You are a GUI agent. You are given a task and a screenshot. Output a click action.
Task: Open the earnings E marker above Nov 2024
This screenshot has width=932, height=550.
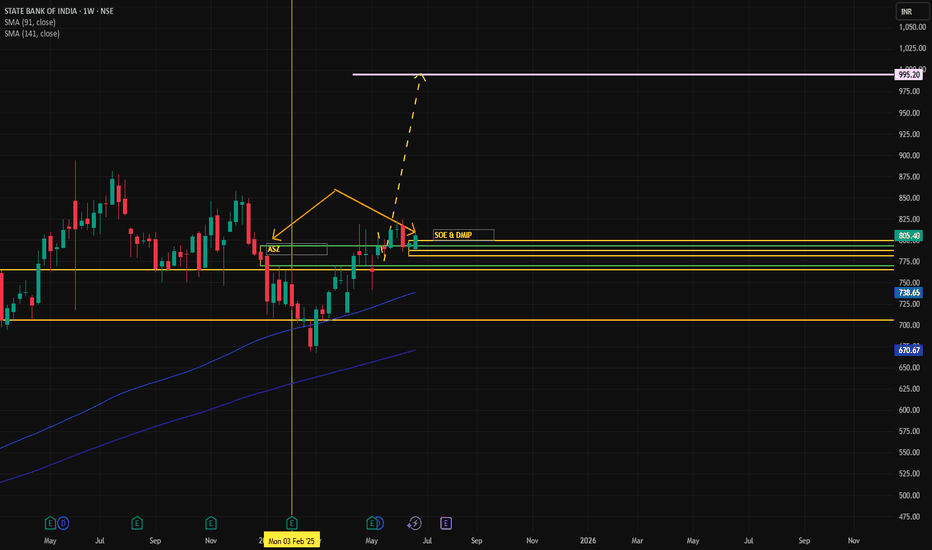pyautogui.click(x=210, y=523)
